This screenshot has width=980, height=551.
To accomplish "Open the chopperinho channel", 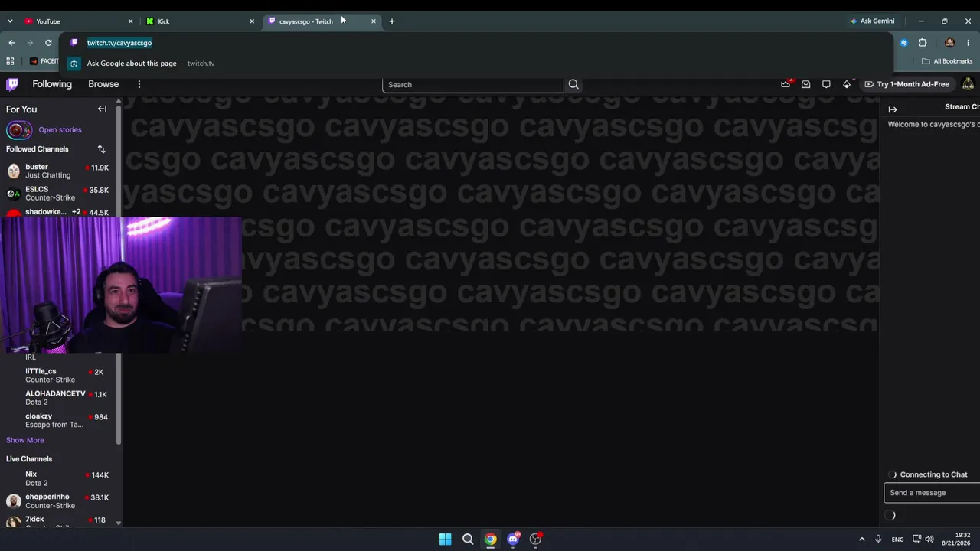I will (58, 501).
